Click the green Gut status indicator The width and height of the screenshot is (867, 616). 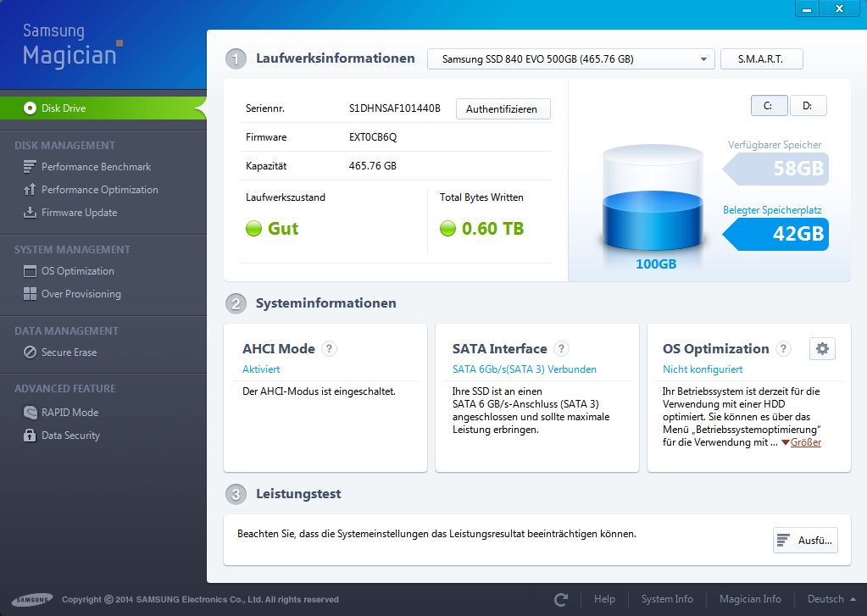click(253, 229)
